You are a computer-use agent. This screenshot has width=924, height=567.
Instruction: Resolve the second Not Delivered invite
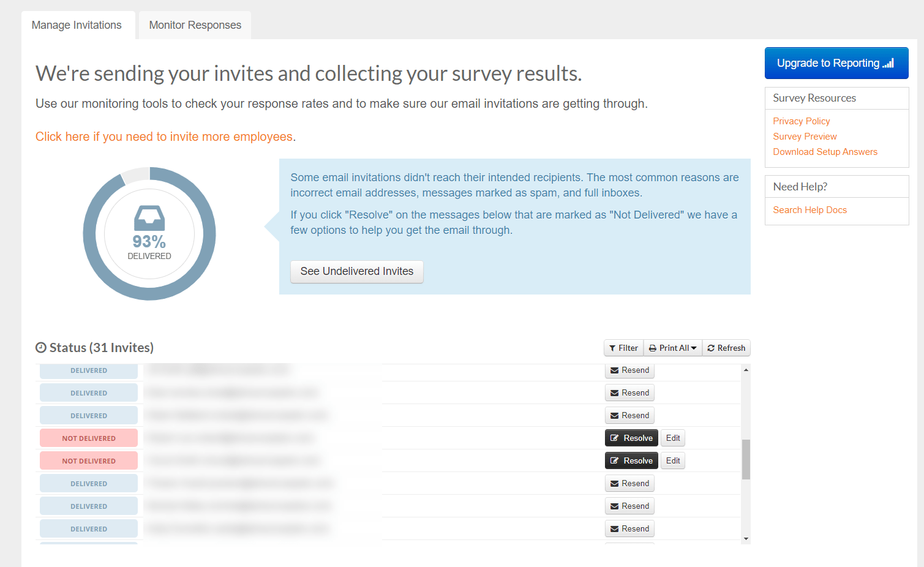point(631,460)
